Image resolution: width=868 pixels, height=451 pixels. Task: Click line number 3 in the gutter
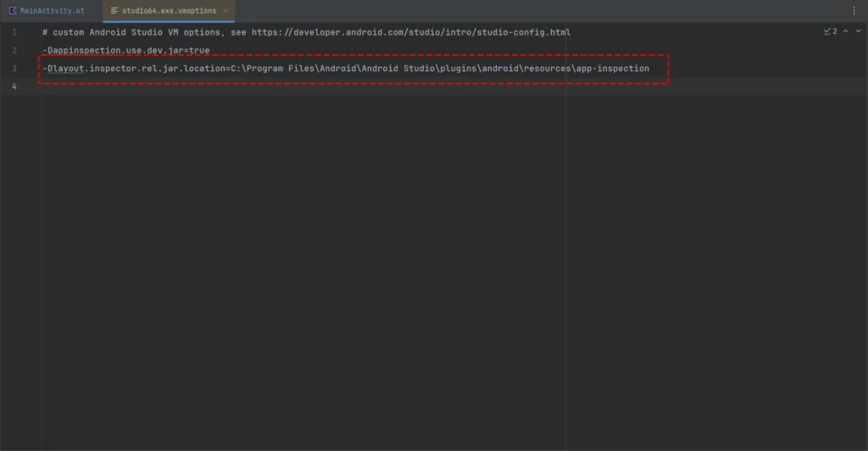(x=14, y=69)
